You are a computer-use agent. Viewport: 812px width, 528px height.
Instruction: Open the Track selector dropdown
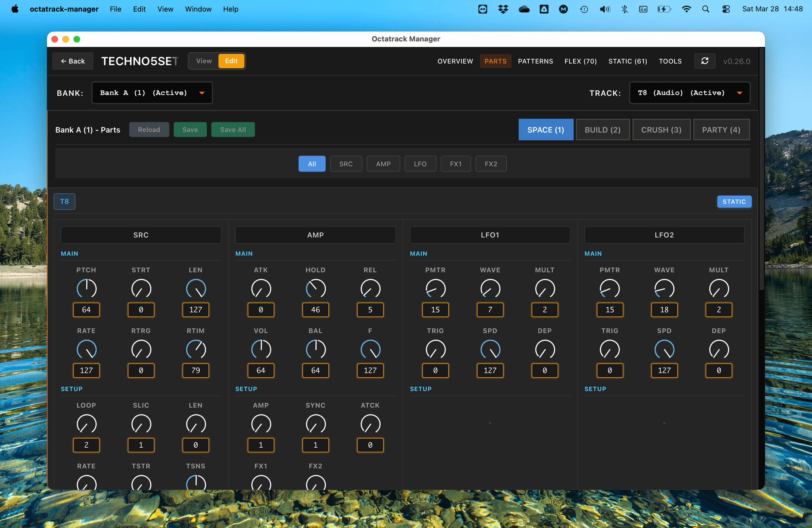[x=689, y=93]
